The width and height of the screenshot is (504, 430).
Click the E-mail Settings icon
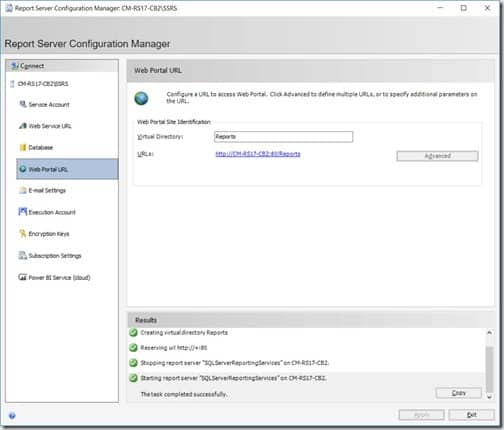coord(23,190)
